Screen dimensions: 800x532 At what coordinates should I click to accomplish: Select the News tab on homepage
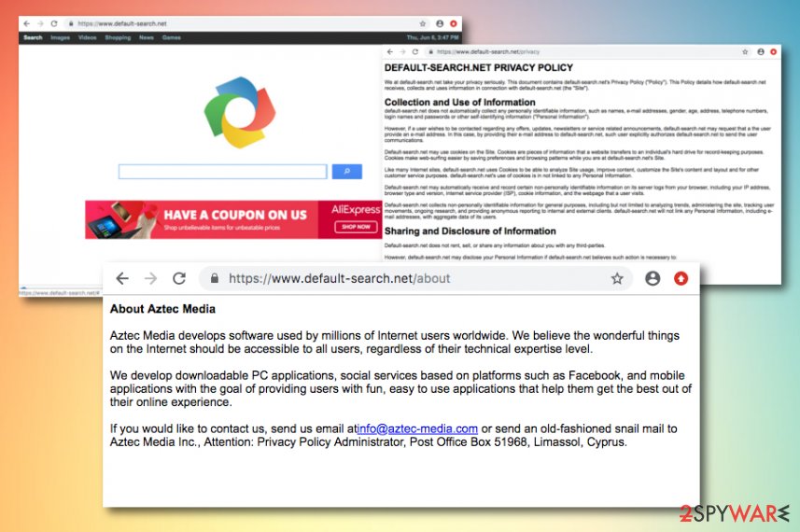[147, 37]
